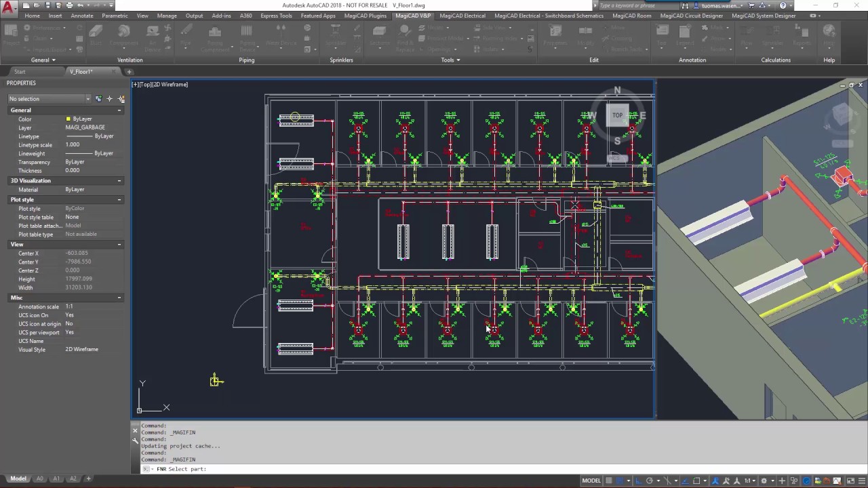This screenshot has width=868, height=488.
Task: Open the Home ribbon tab
Action: click(32, 16)
